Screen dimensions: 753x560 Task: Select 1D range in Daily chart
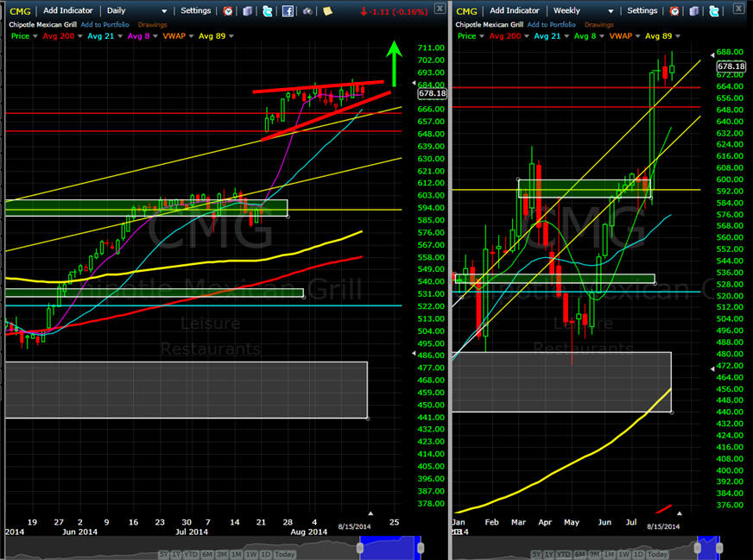pos(265,554)
